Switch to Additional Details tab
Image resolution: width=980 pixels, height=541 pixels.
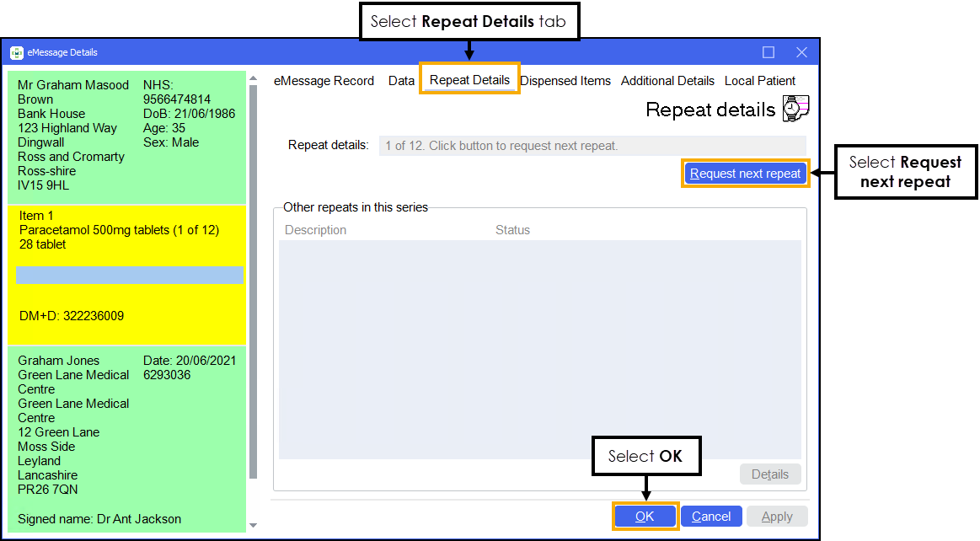(x=667, y=81)
